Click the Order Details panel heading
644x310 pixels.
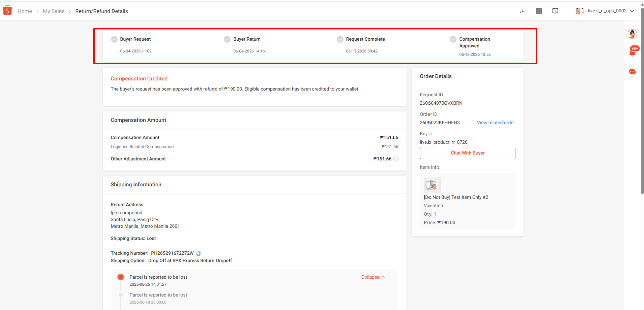tap(436, 76)
